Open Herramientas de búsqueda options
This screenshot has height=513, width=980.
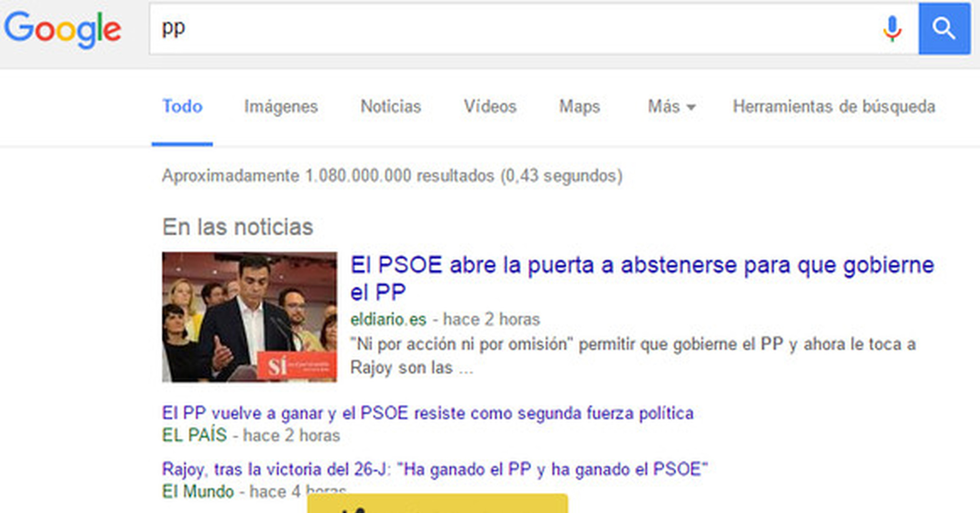[x=834, y=107]
